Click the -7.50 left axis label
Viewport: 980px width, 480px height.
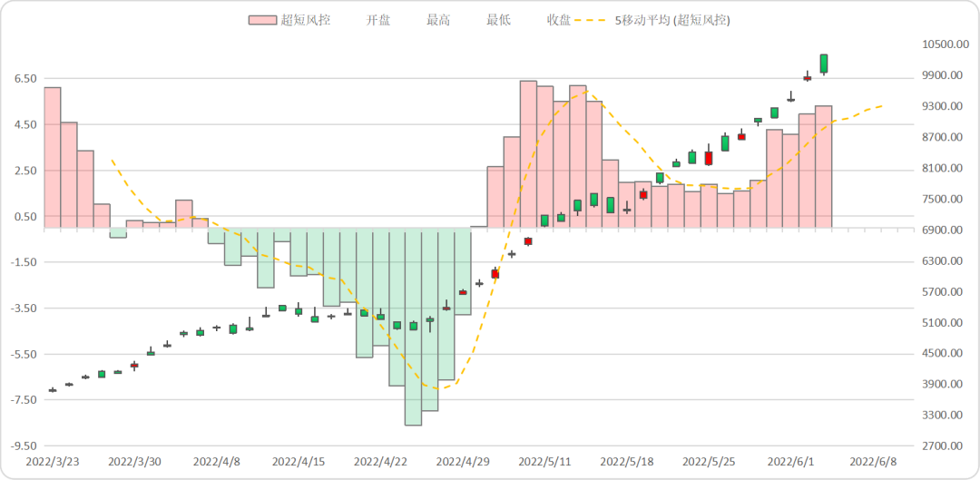point(22,400)
